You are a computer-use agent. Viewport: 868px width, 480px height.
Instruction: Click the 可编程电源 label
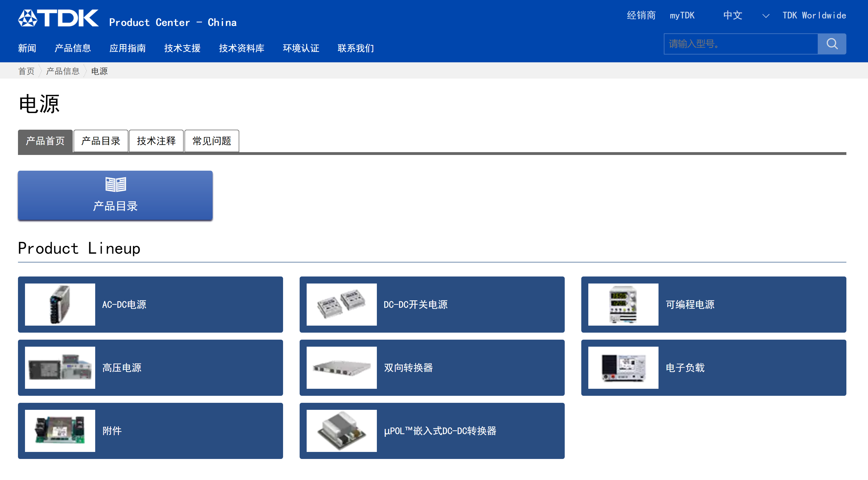(690, 305)
